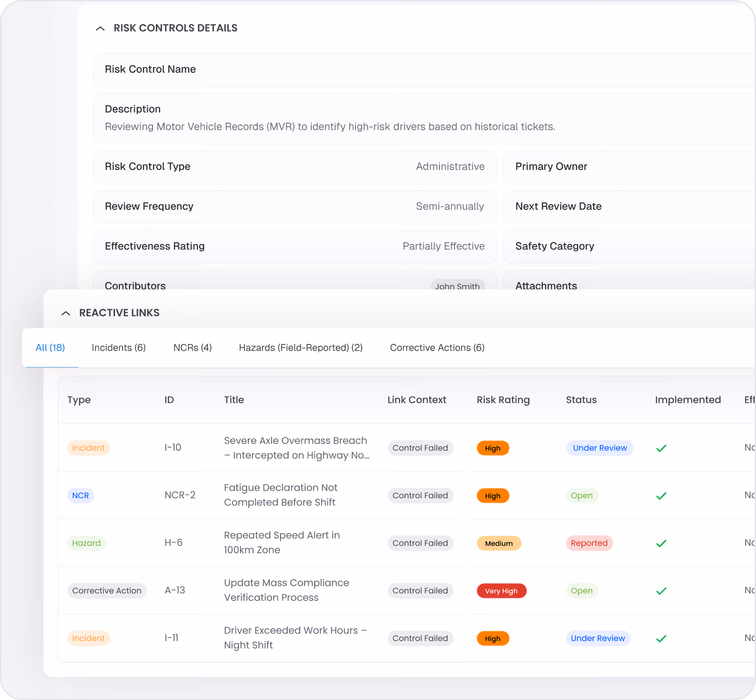Click the Very High risk rating badge
The image size is (756, 700).
click(x=501, y=591)
